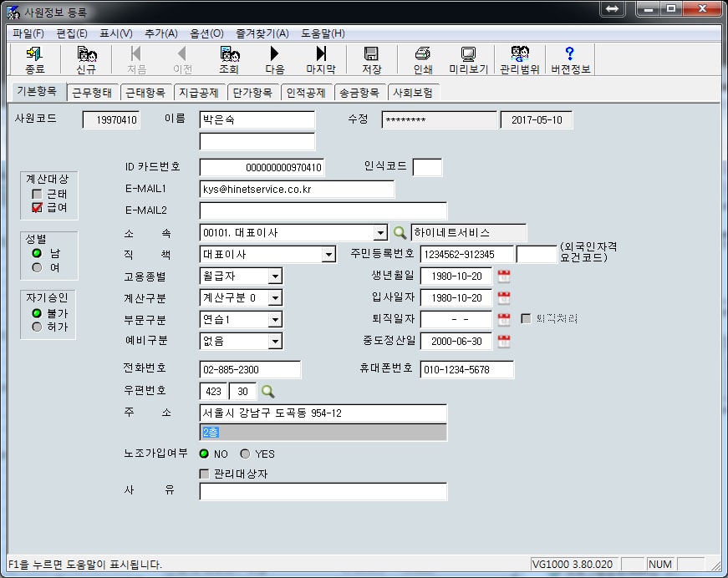Select YES for 노조가입여부

click(x=245, y=454)
